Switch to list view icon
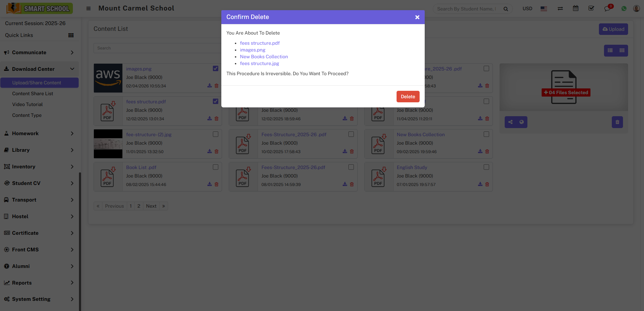644x311 pixels. coord(610,50)
